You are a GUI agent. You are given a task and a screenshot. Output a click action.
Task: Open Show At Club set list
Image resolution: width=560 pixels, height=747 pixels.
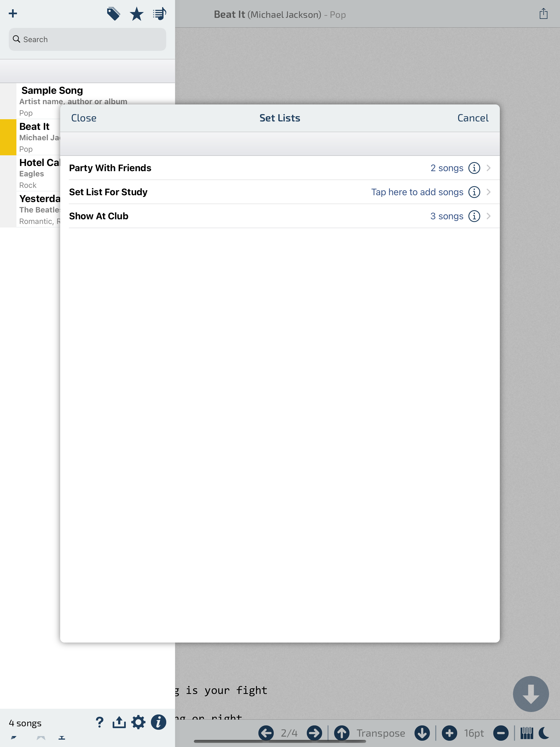tap(280, 216)
